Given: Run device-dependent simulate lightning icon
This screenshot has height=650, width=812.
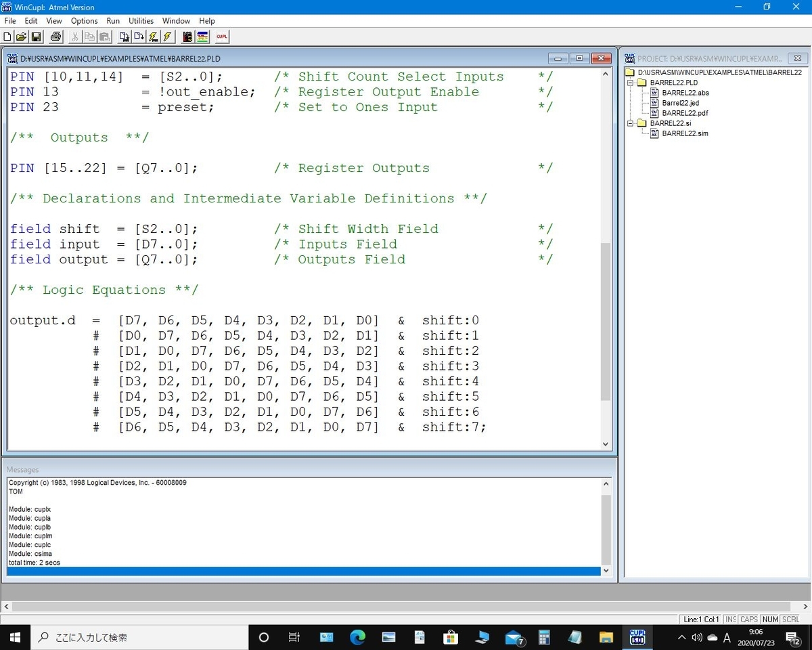Looking at the screenshot, I should 154,37.
